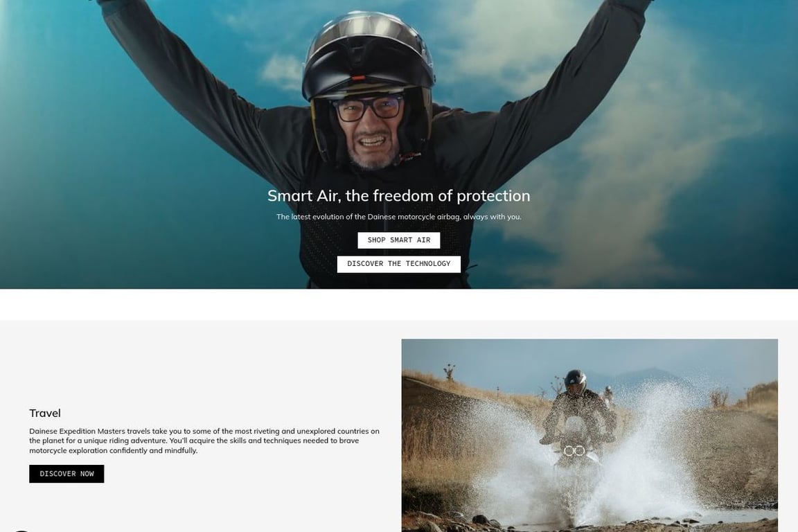
Task: Select the black Discover Now button
Action: click(x=66, y=474)
